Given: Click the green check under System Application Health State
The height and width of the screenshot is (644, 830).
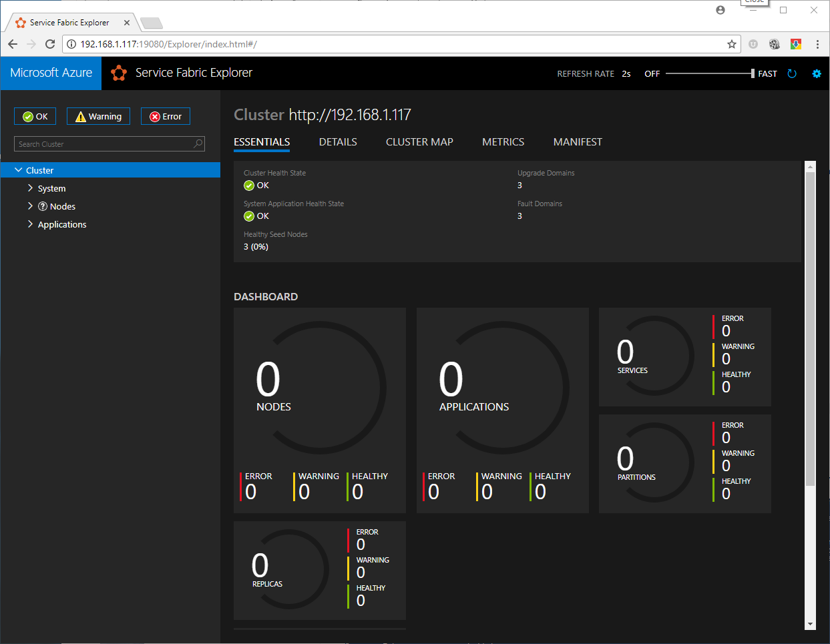Looking at the screenshot, I should coord(249,216).
